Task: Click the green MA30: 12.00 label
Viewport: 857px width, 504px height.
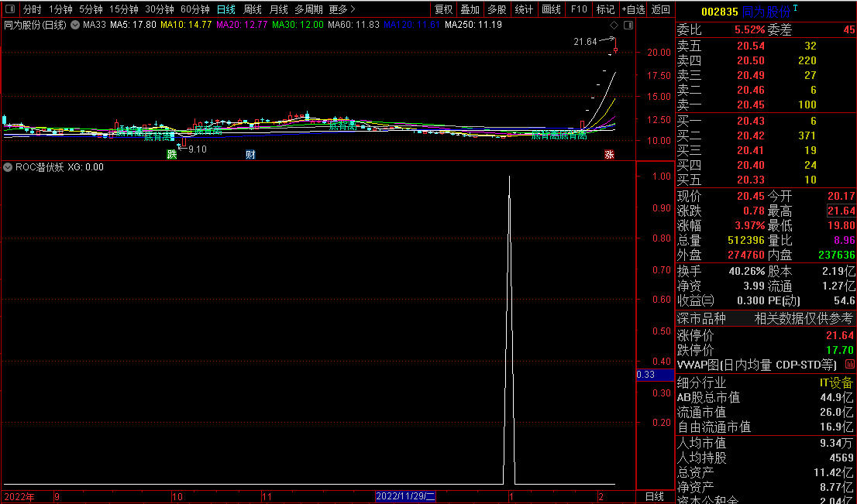Action: pos(298,25)
